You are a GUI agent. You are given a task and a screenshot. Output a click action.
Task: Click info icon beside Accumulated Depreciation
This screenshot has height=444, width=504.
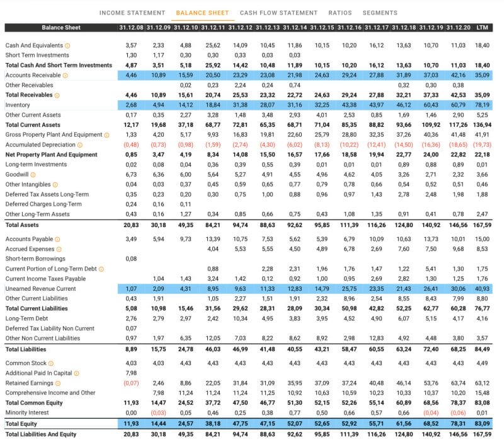click(x=80, y=145)
